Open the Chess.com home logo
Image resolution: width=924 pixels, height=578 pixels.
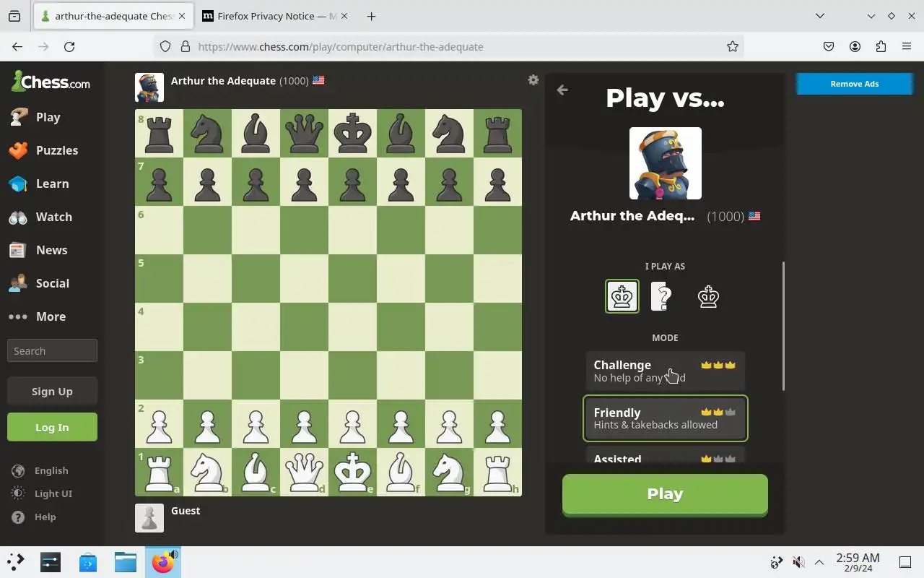point(51,82)
